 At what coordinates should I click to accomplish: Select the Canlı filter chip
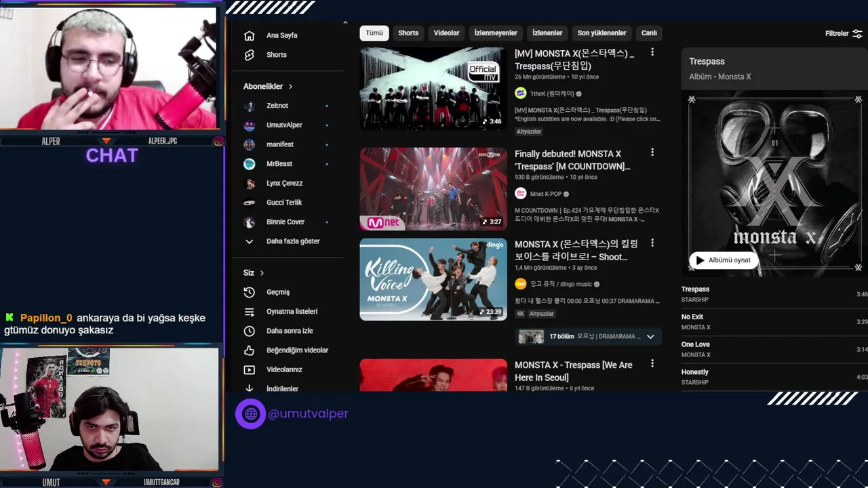pyautogui.click(x=649, y=33)
